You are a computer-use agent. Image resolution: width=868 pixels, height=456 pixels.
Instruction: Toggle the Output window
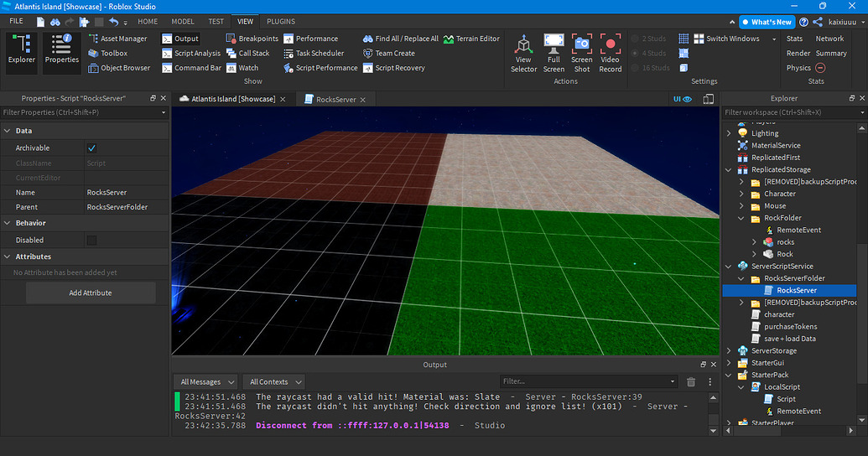coord(180,39)
